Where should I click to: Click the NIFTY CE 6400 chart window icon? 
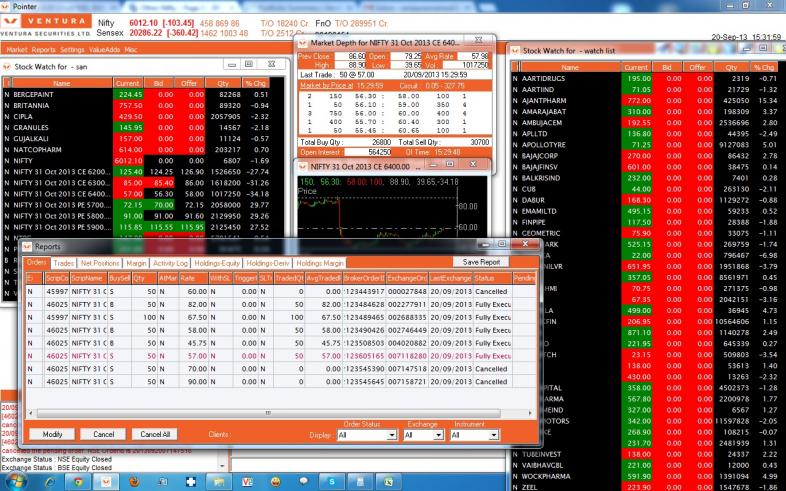303,166
